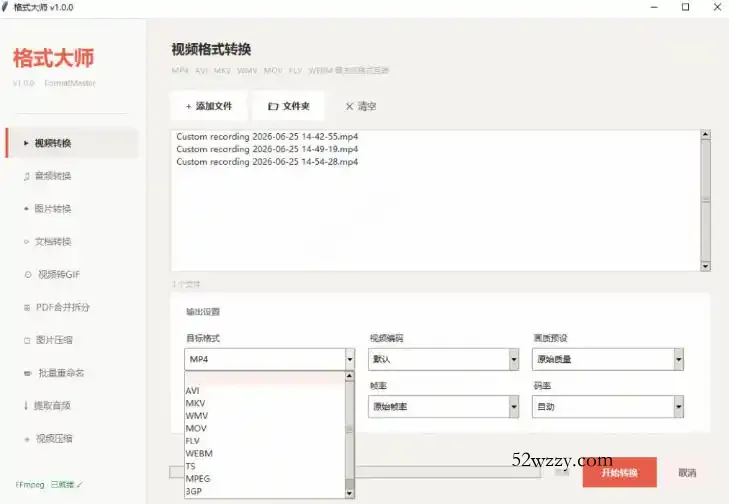The height and width of the screenshot is (504, 729).
Task: Click format list scrollbar down arrow
Action: point(350,493)
